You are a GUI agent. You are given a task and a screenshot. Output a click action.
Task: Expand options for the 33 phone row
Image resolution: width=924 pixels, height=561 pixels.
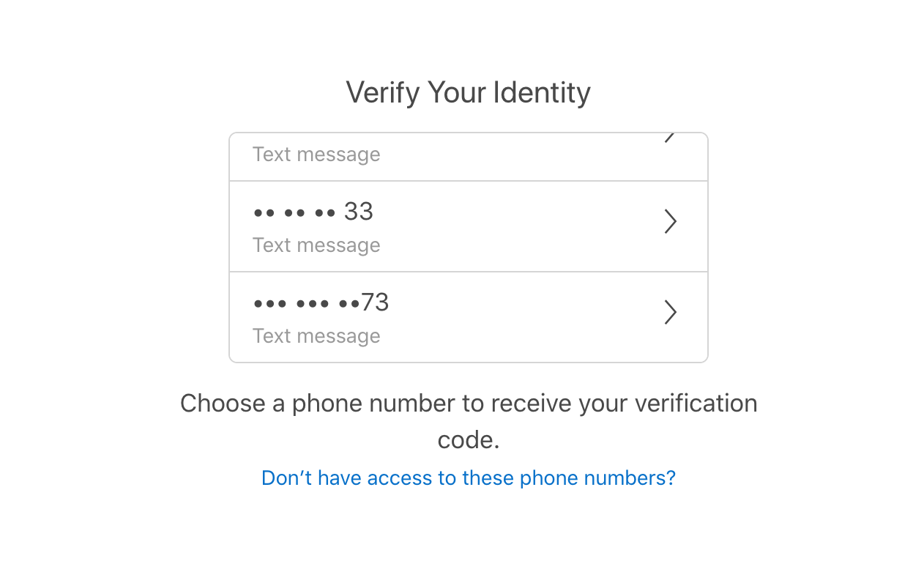point(670,222)
